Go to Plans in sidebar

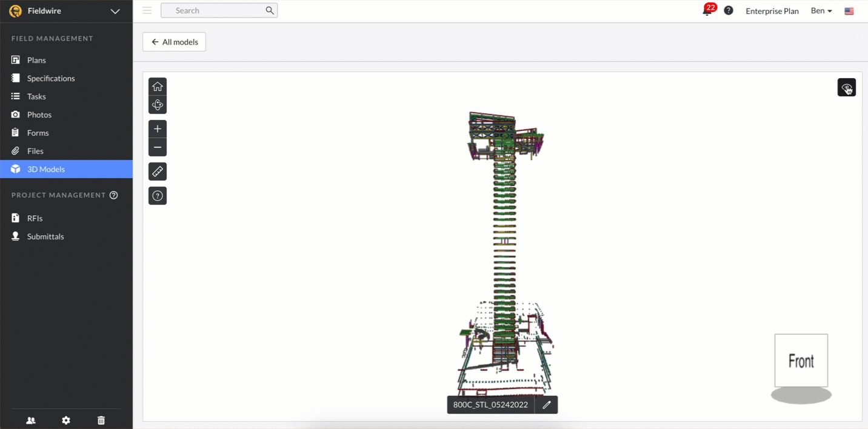point(36,60)
